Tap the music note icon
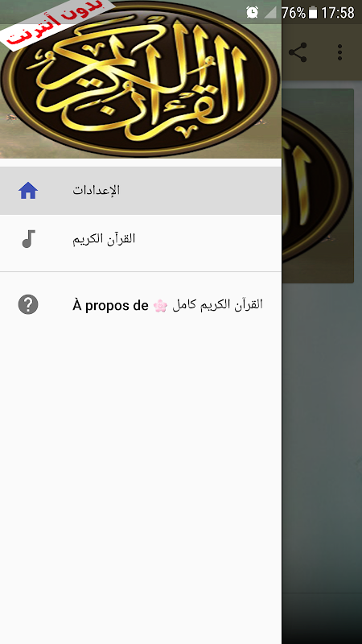The height and width of the screenshot is (644, 362). click(x=28, y=238)
